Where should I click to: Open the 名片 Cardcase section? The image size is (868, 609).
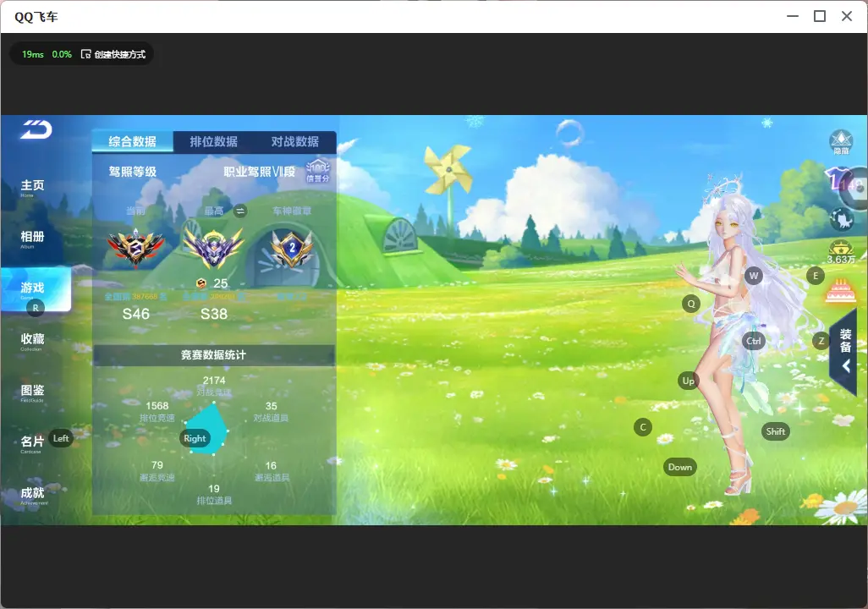coord(31,444)
